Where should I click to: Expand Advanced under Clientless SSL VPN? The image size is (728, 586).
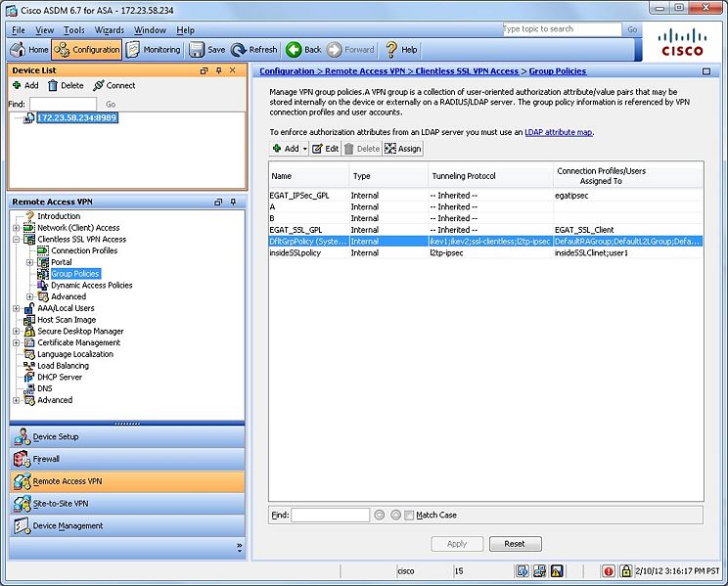pyautogui.click(x=30, y=296)
